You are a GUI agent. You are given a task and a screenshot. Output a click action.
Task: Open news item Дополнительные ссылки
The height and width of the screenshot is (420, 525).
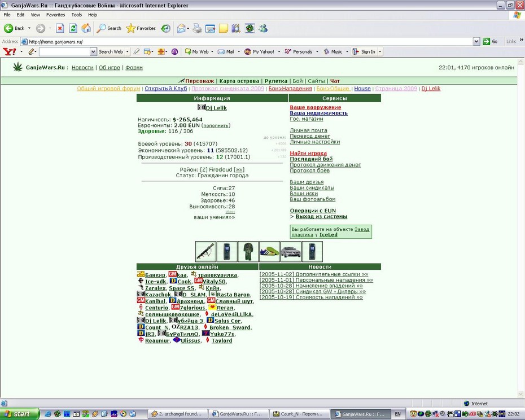click(314, 274)
